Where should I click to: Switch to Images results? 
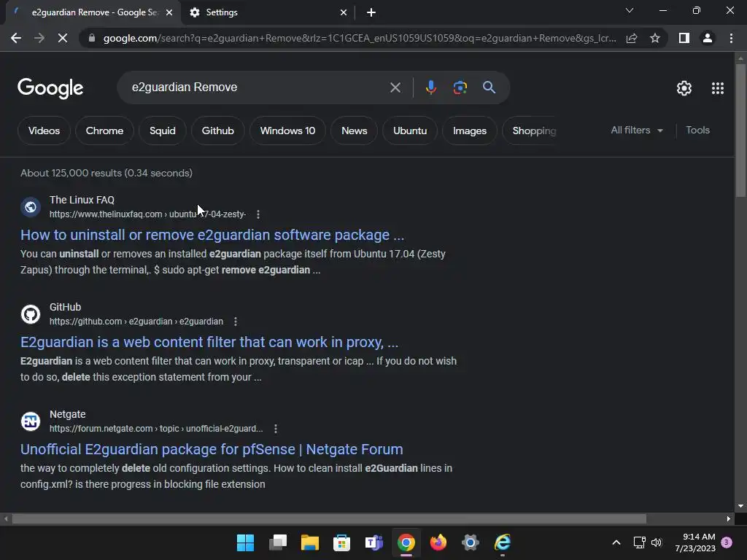point(469,131)
